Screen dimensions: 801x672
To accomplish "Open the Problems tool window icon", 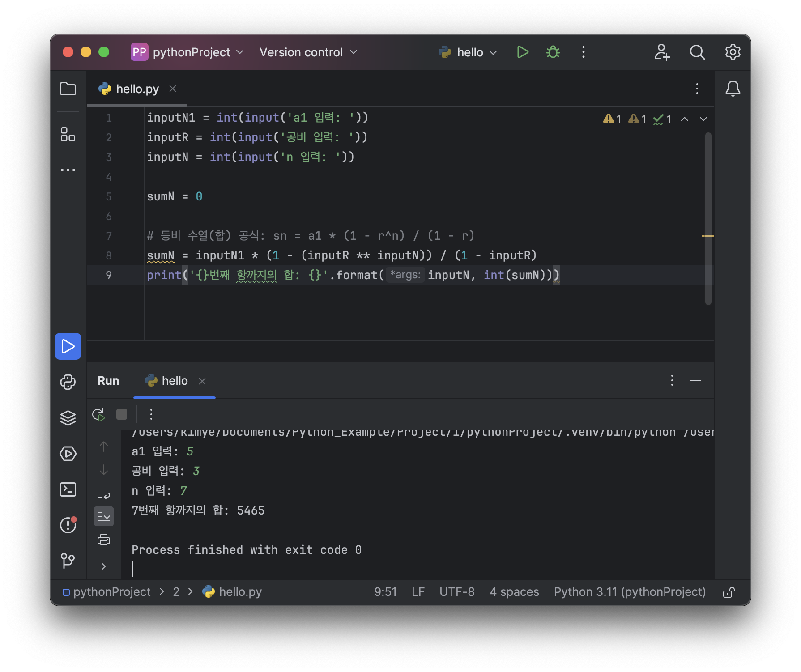I will (68, 525).
